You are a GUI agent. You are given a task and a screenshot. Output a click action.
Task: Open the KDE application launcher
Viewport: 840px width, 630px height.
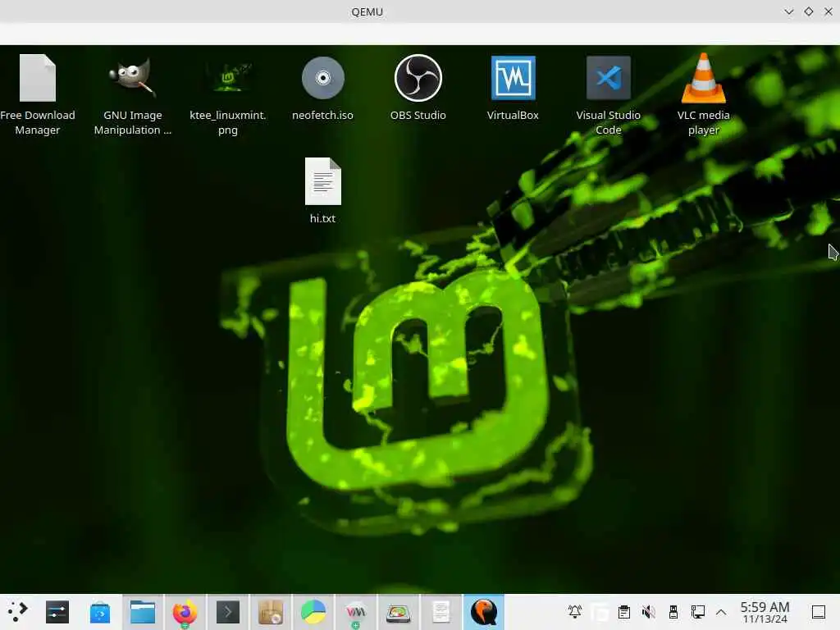pyautogui.click(x=17, y=612)
